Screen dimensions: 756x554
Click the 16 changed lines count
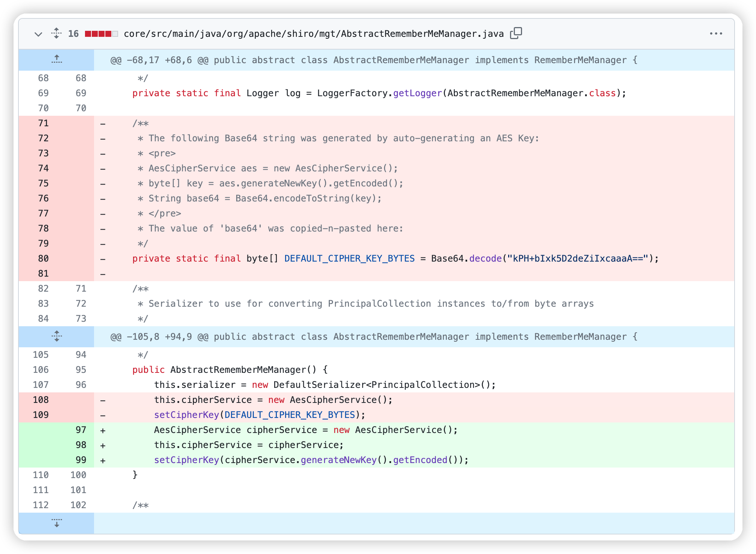click(73, 34)
